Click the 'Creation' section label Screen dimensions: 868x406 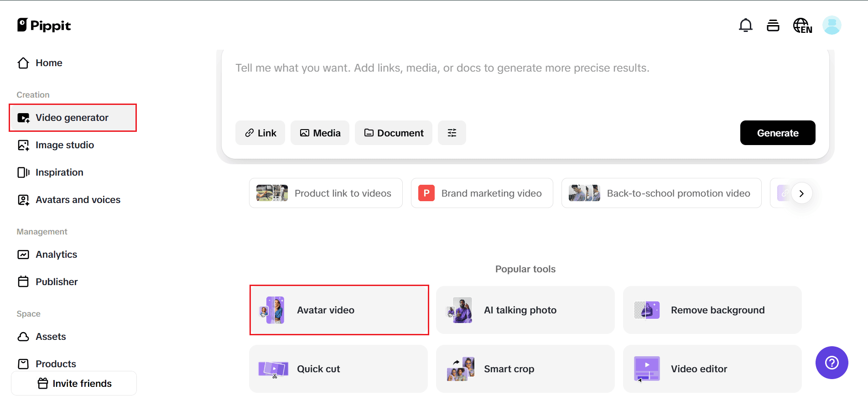click(x=33, y=95)
